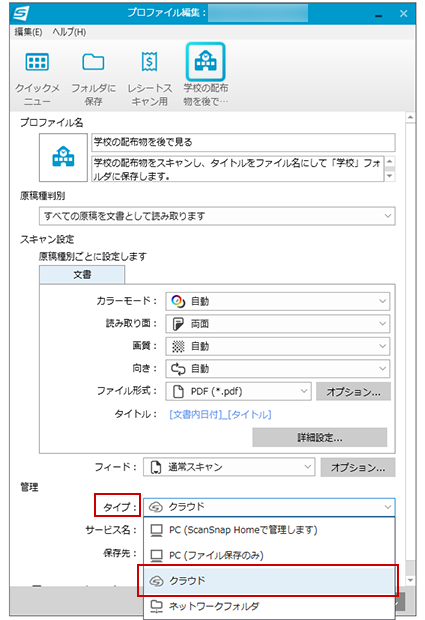Close the profile edit window
The image size is (425, 620).
404,14
